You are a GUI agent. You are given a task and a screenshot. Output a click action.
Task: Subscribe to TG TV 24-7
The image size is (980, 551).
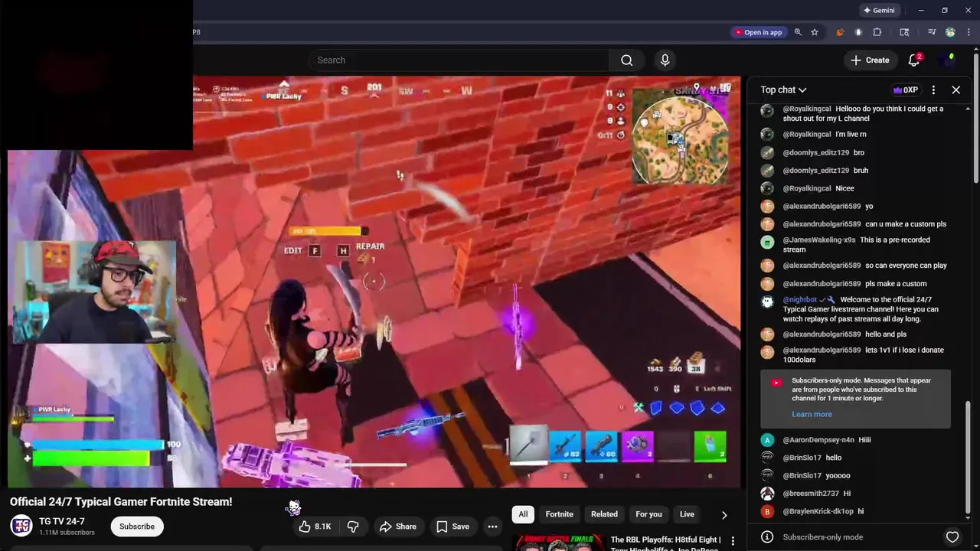[x=137, y=527]
